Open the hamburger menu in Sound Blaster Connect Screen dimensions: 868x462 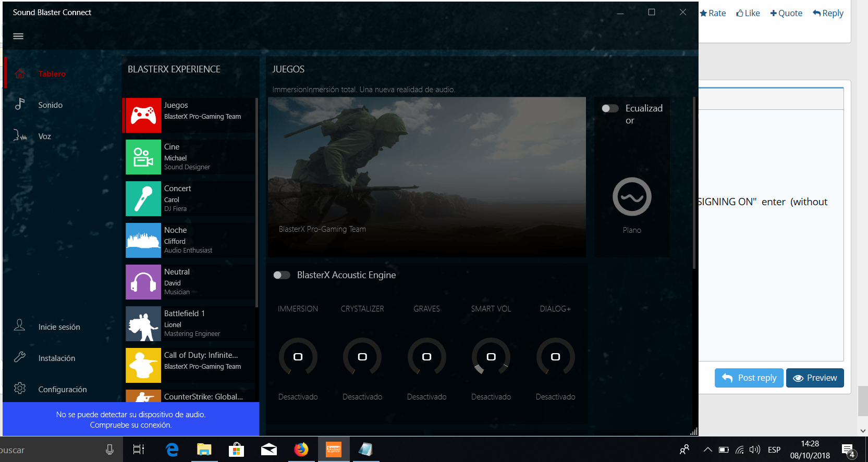[x=18, y=36]
